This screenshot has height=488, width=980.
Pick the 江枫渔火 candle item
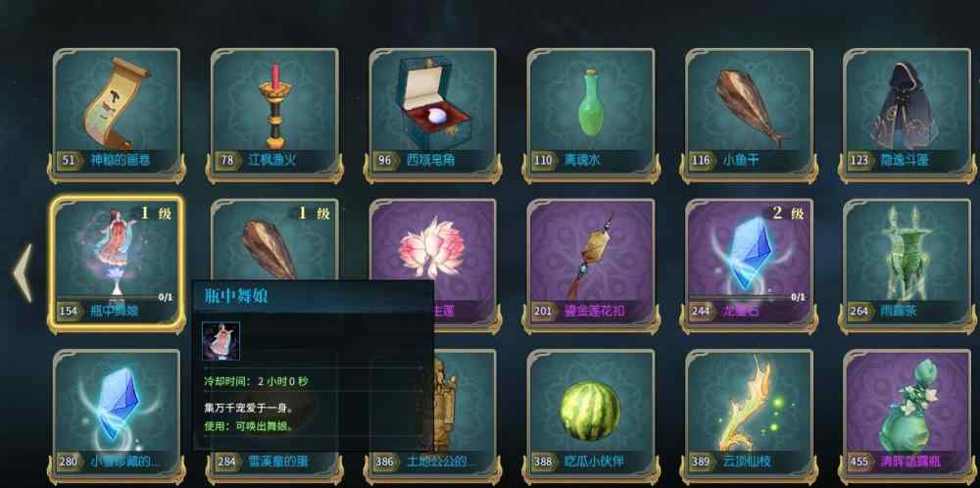tap(274, 115)
